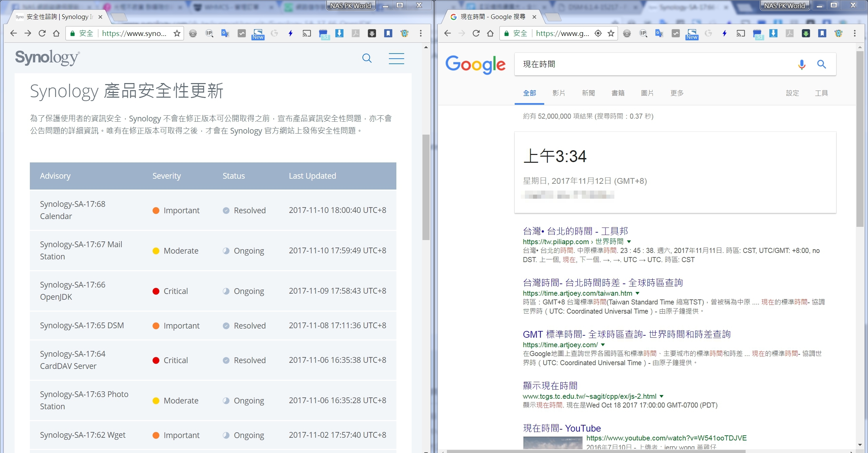The height and width of the screenshot is (453, 868).
Task: Bookmark the Synology page with star icon
Action: click(x=177, y=33)
